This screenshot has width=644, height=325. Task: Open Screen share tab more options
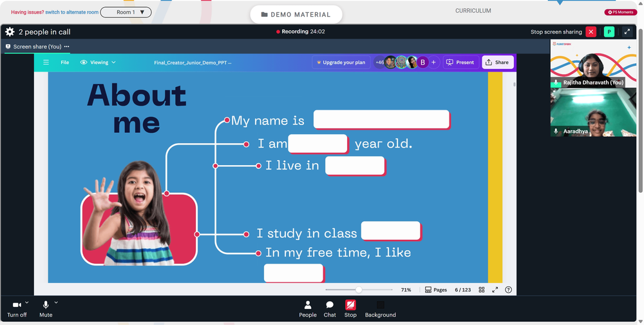pos(66,46)
